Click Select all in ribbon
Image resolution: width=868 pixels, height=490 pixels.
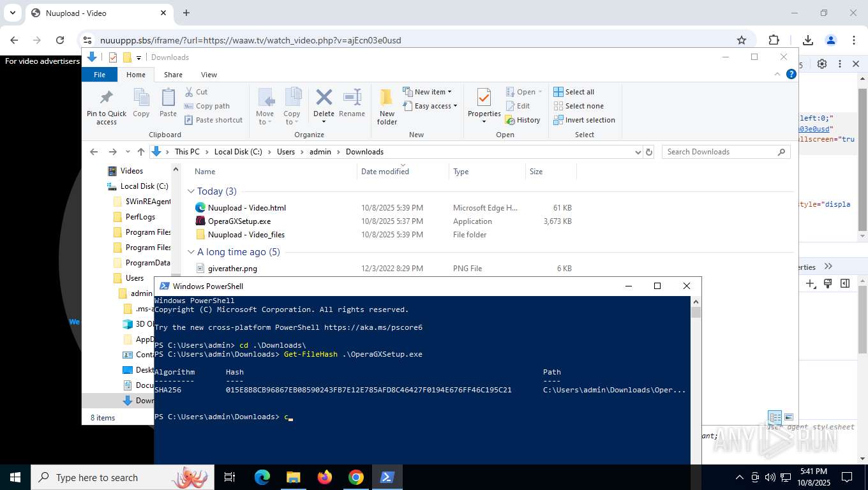pyautogui.click(x=574, y=92)
